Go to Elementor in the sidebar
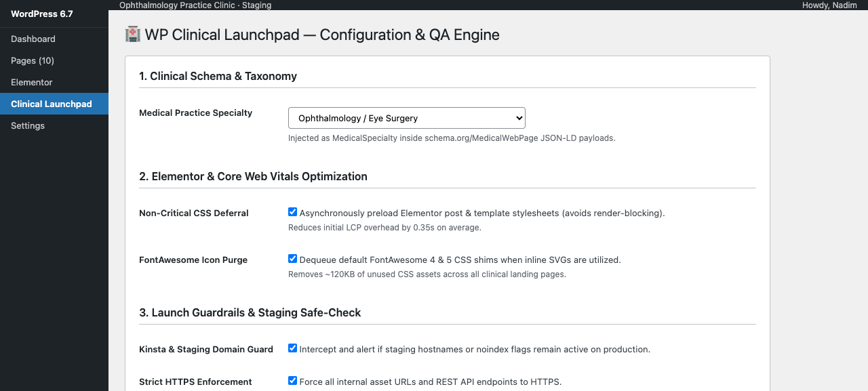The width and height of the screenshot is (868, 391). [x=54, y=82]
